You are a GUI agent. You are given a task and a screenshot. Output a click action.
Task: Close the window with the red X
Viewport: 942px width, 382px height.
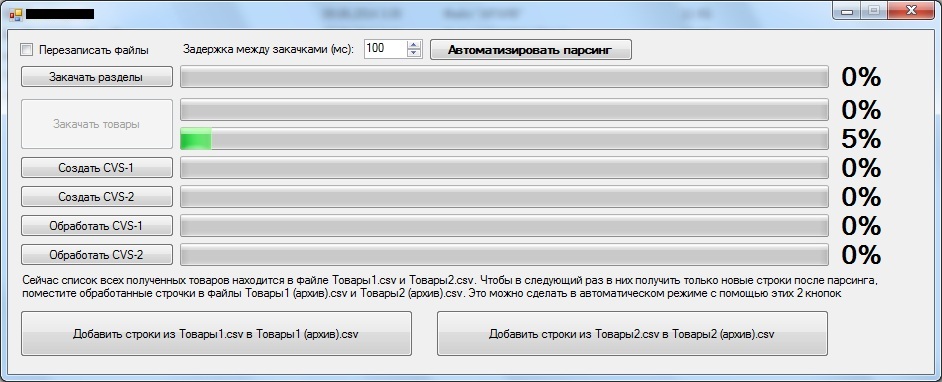(912, 10)
